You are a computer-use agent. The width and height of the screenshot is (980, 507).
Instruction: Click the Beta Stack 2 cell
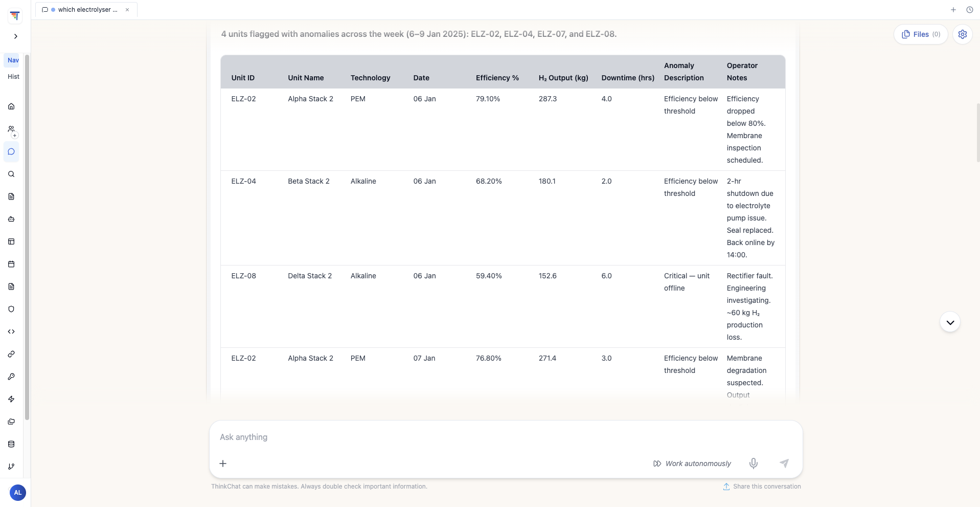coord(309,181)
